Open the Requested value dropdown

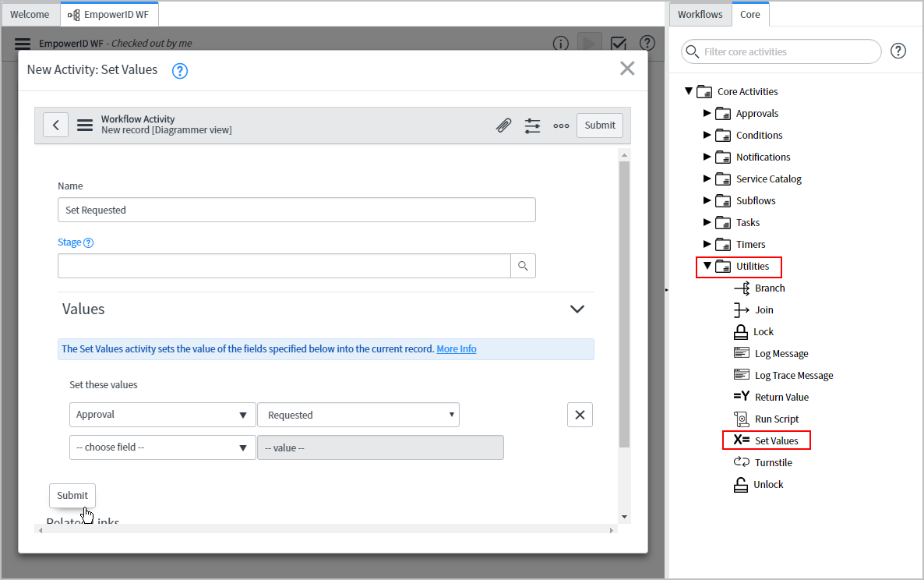pos(358,415)
